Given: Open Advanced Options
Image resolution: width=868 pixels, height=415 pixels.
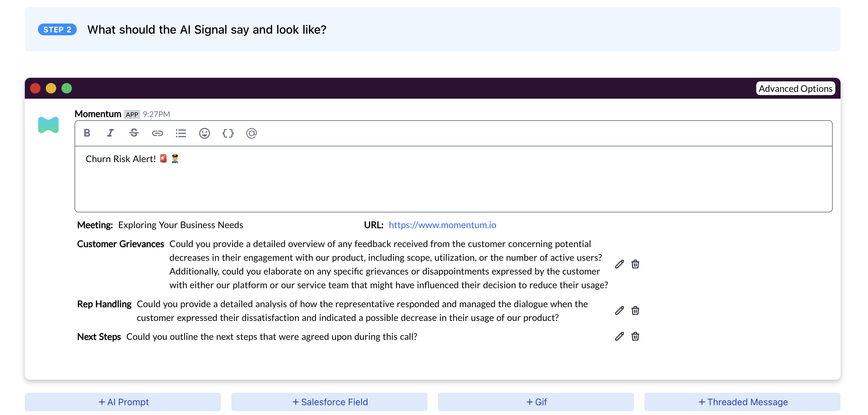Looking at the screenshot, I should click(x=795, y=89).
